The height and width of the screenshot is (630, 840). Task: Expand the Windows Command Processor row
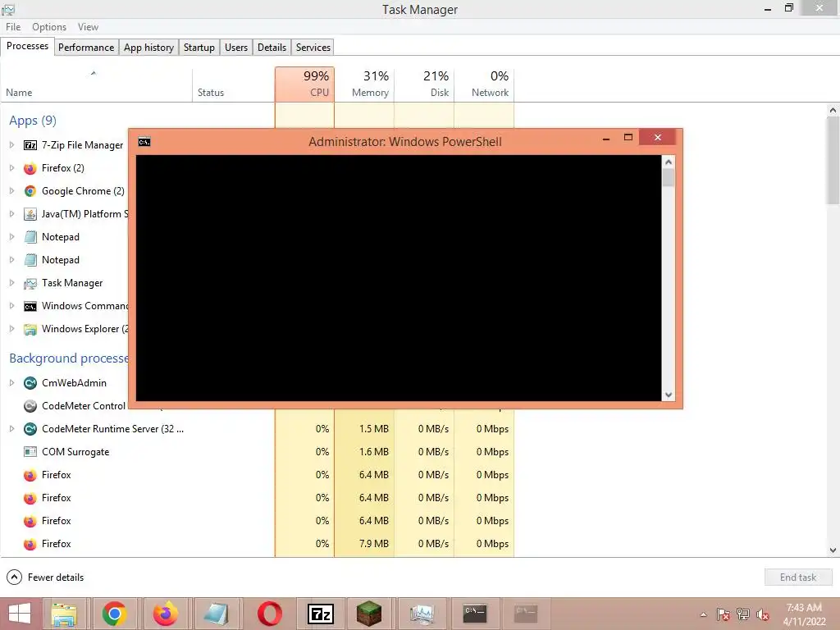[11, 306]
